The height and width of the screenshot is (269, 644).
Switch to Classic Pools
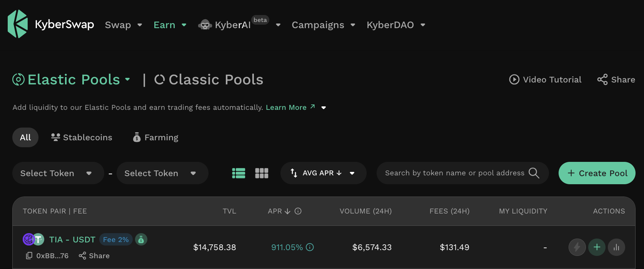[x=209, y=79]
